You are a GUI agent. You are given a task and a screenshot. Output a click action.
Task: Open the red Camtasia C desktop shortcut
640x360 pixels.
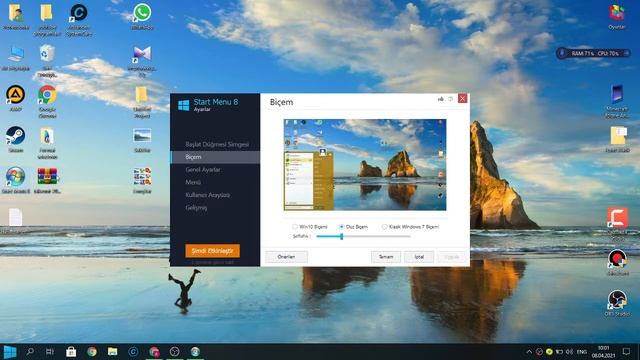tap(617, 222)
